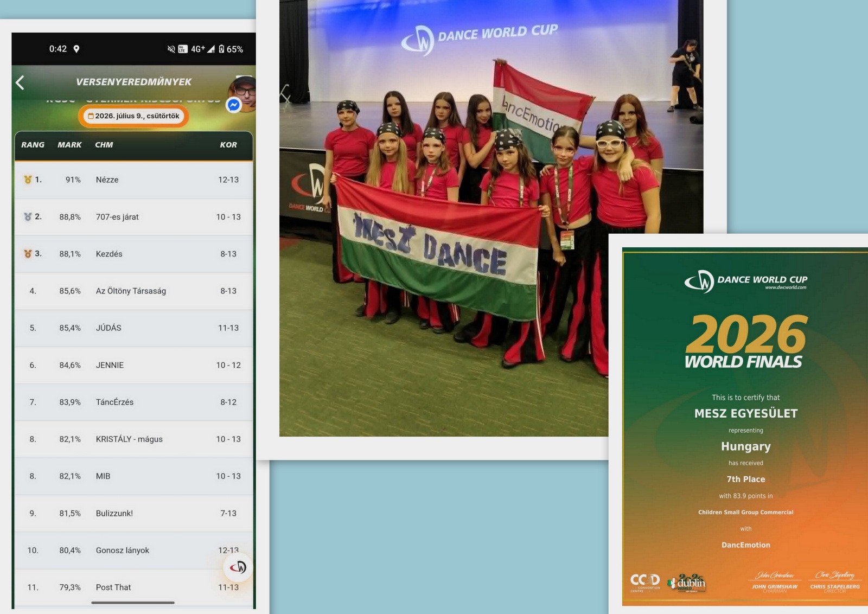The height and width of the screenshot is (614, 868).
Task: Click the 88,8% mark value
Action: [x=70, y=217]
